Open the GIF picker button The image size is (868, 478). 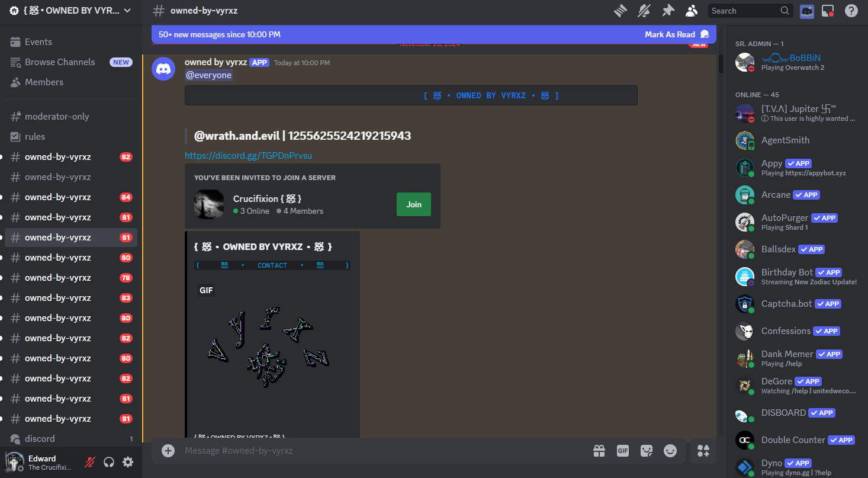pyautogui.click(x=623, y=451)
